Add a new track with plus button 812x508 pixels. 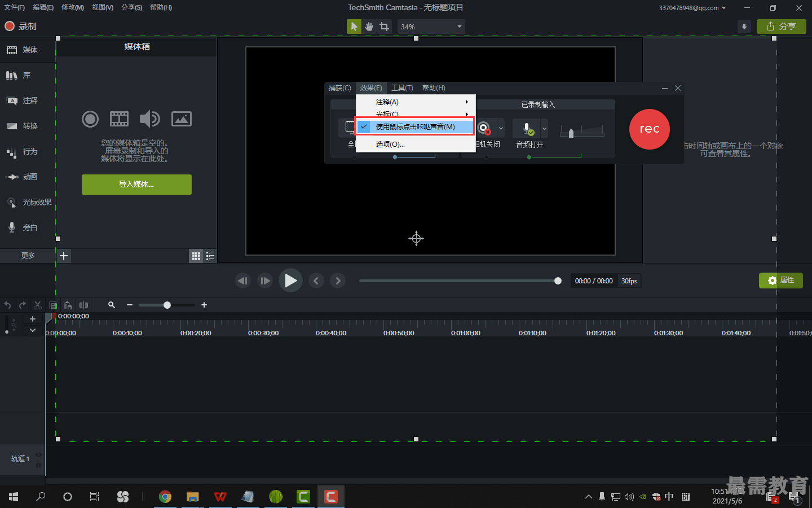point(33,319)
